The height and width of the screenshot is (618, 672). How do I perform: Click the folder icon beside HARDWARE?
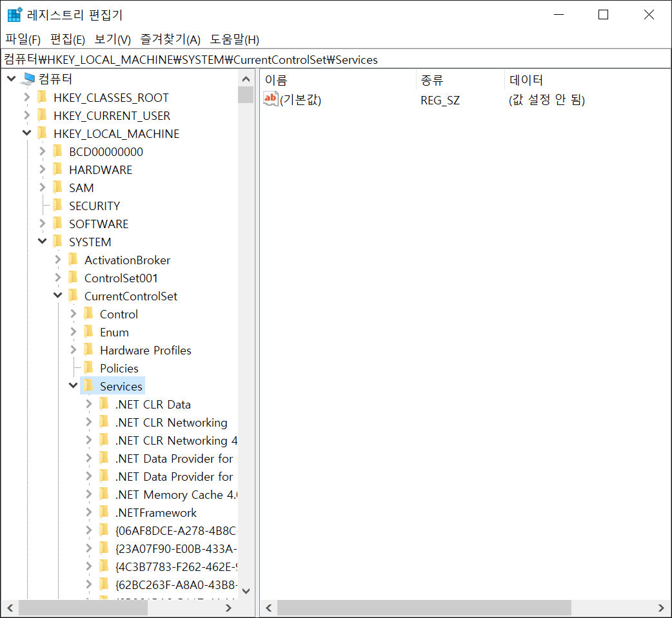[x=58, y=169]
